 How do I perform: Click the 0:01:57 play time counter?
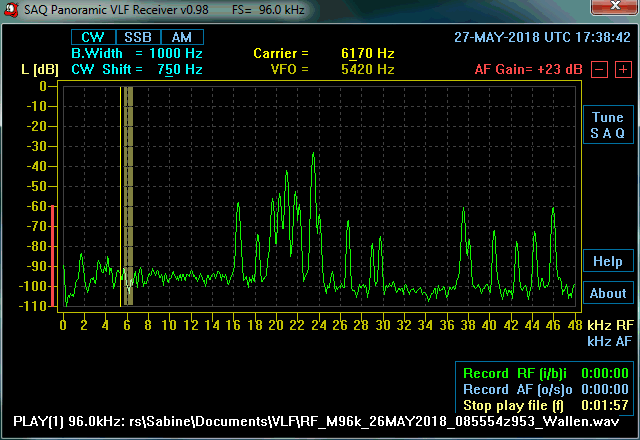point(605,405)
